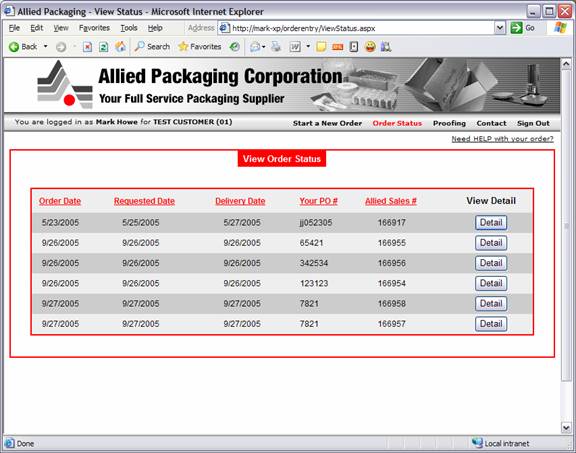Open the Search toolbar button
Image resolution: width=576 pixels, height=453 pixels.
152,47
